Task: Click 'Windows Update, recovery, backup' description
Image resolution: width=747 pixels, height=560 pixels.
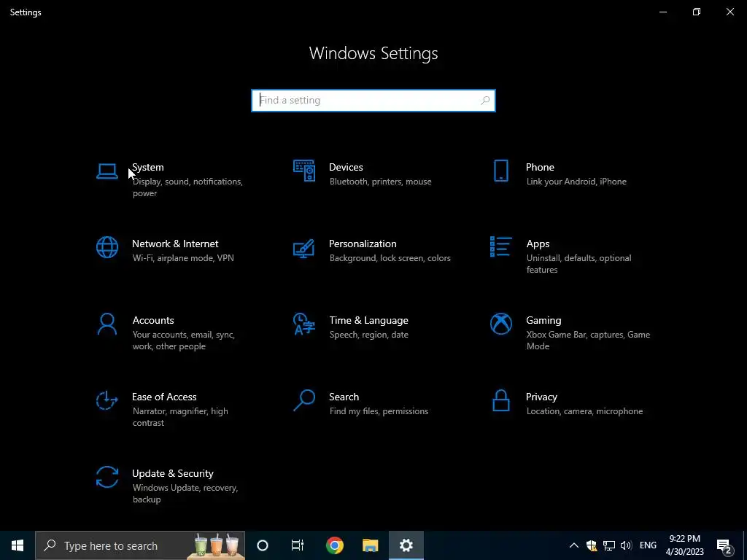Action: pyautogui.click(x=185, y=494)
